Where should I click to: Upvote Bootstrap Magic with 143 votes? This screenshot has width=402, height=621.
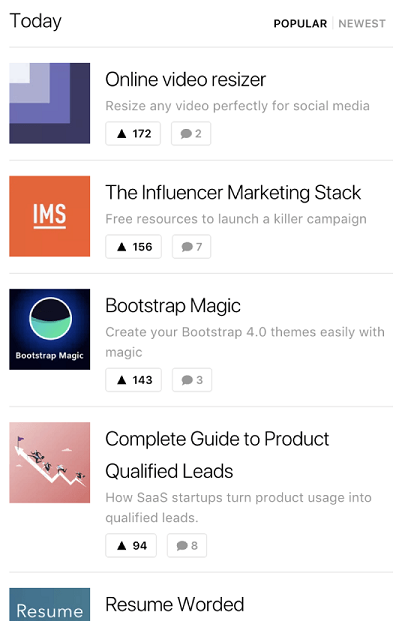(133, 380)
